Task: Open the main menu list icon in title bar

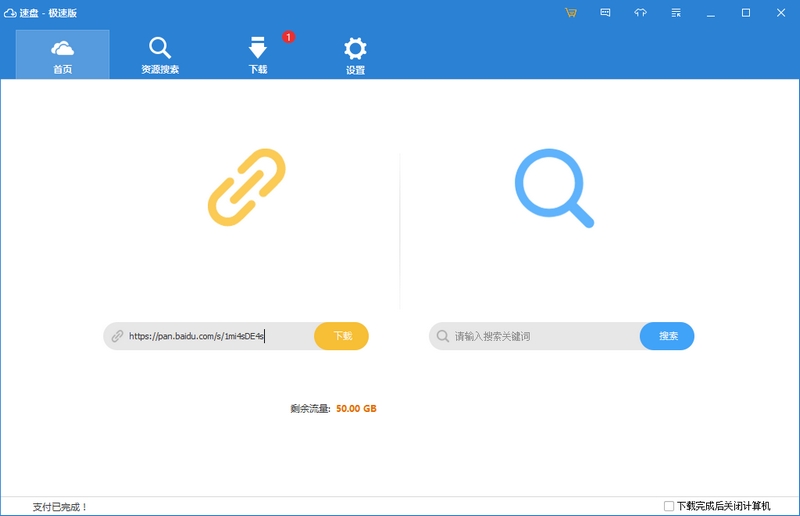Action: 676,13
